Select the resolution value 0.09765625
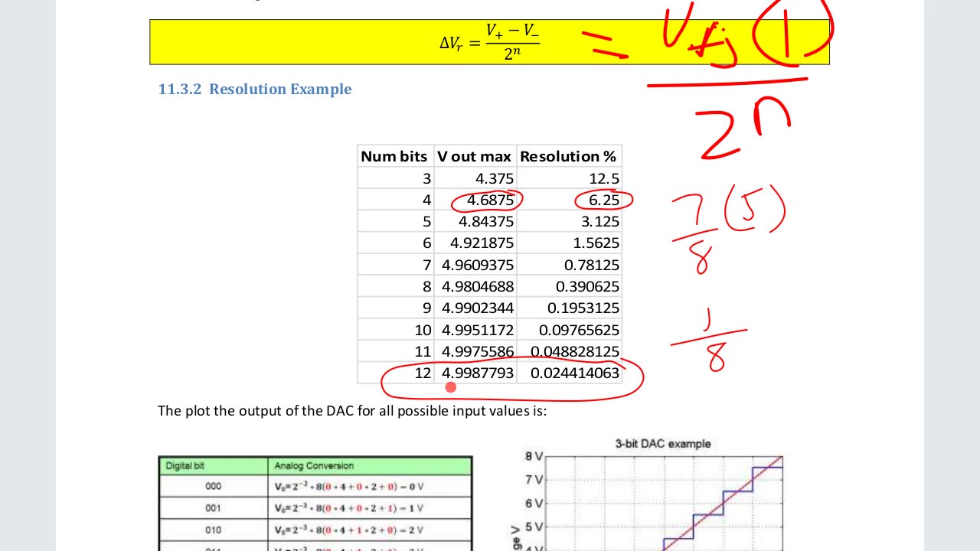Image resolution: width=980 pixels, height=551 pixels. click(580, 330)
